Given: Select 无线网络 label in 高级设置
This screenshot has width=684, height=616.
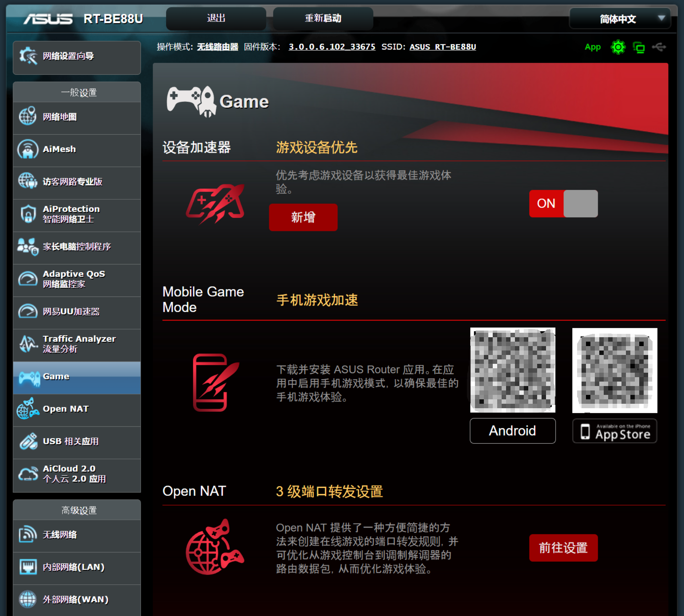Looking at the screenshot, I should (x=60, y=535).
